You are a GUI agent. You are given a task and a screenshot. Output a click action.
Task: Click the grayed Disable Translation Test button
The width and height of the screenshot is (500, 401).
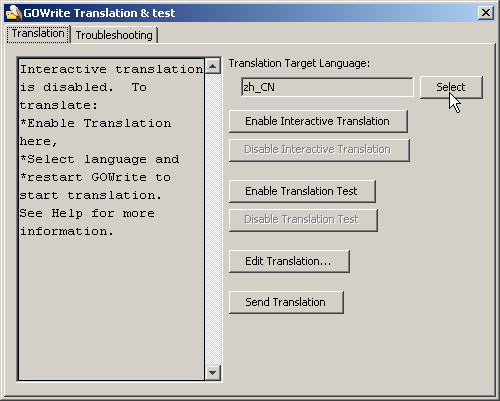[x=303, y=220]
